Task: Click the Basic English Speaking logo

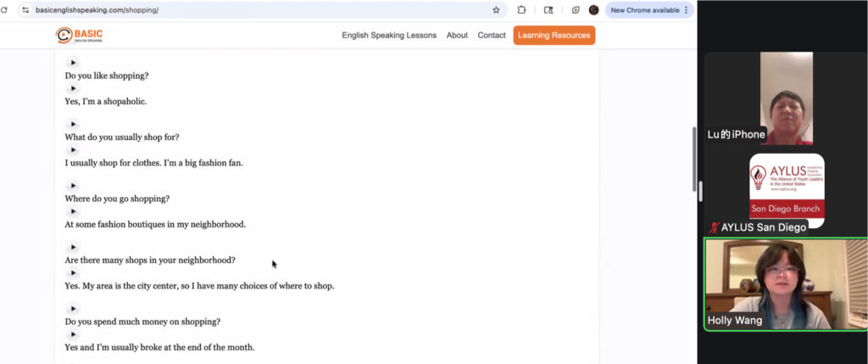Action: tap(79, 35)
